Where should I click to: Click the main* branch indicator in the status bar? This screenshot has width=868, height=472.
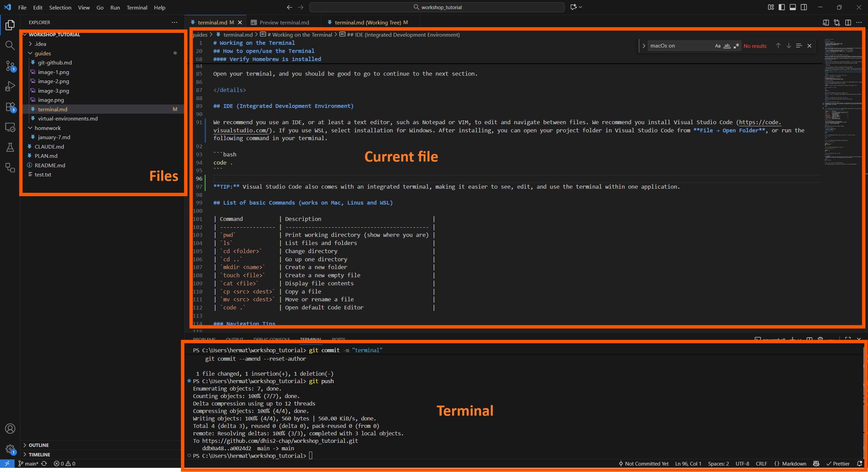[30, 464]
